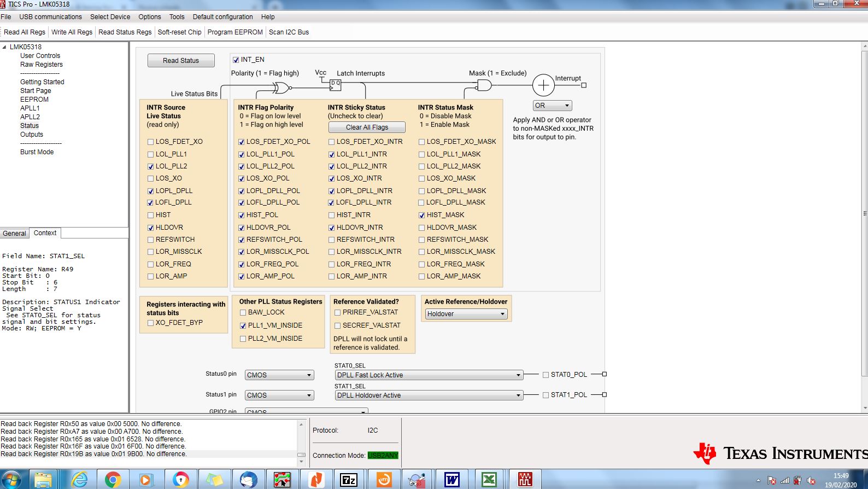Launch Internet Explorer from the taskbar
Screen dimensions: 868x489
79,480
